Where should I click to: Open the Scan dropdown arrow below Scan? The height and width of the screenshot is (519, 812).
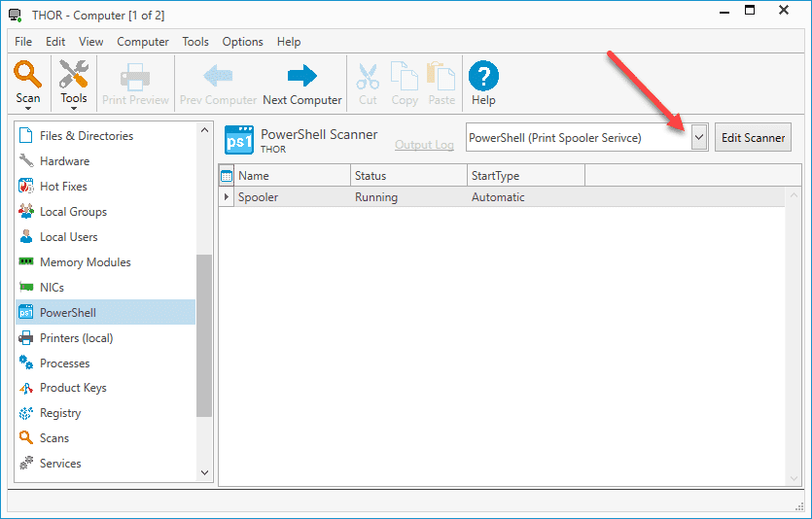click(28, 108)
